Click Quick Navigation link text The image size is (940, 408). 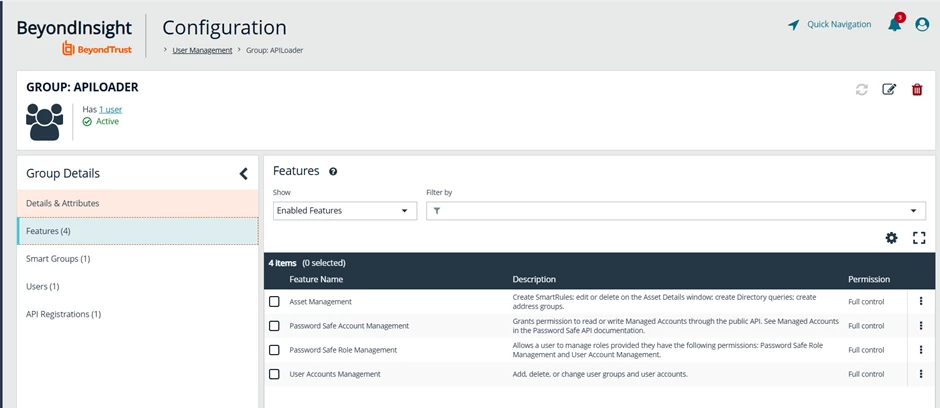point(839,25)
